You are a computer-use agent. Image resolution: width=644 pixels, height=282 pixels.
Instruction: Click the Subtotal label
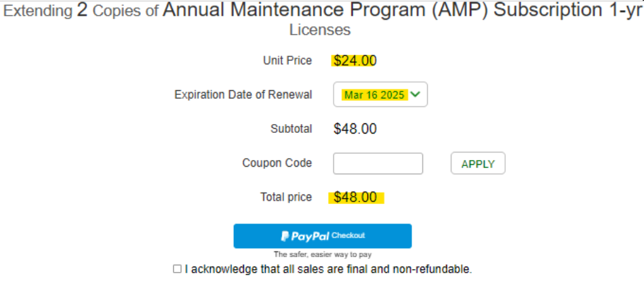click(x=291, y=129)
